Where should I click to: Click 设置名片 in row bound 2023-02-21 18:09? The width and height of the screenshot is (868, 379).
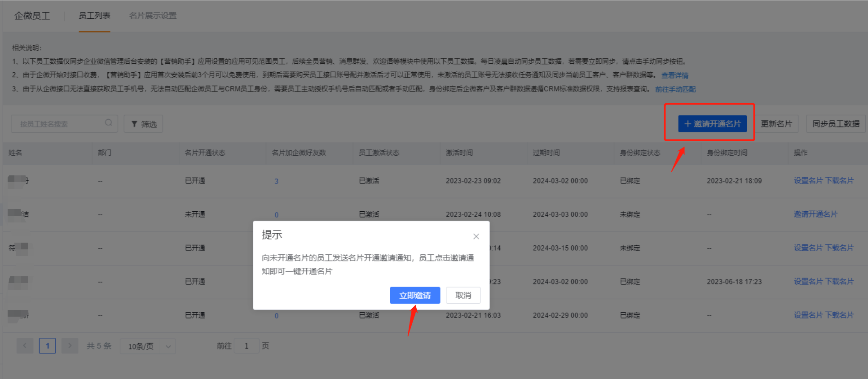click(x=808, y=180)
